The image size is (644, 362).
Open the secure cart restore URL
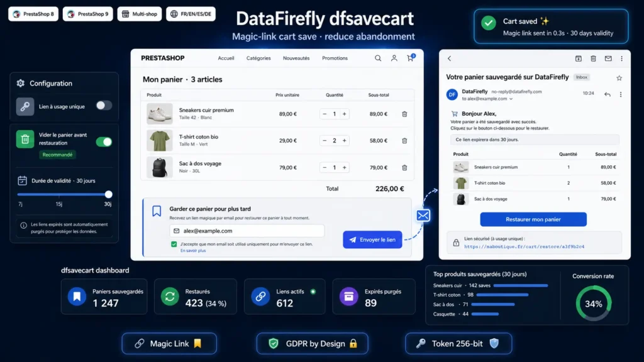pyautogui.click(x=524, y=246)
